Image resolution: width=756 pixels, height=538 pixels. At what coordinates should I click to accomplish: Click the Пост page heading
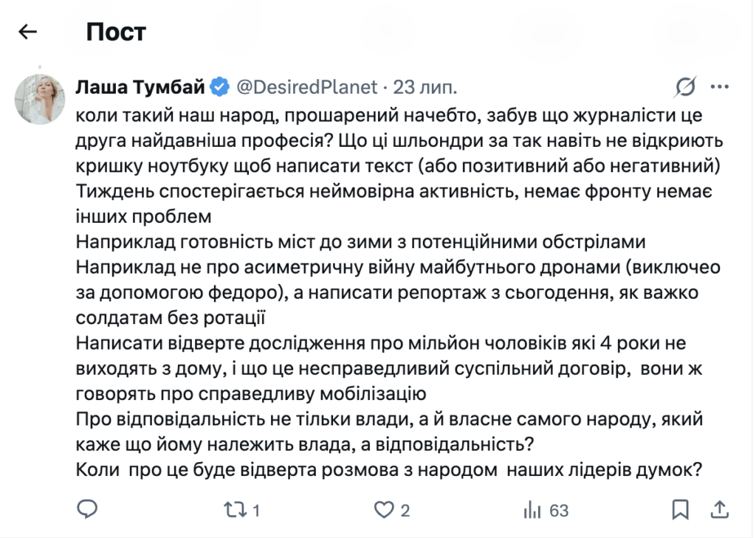(x=116, y=32)
